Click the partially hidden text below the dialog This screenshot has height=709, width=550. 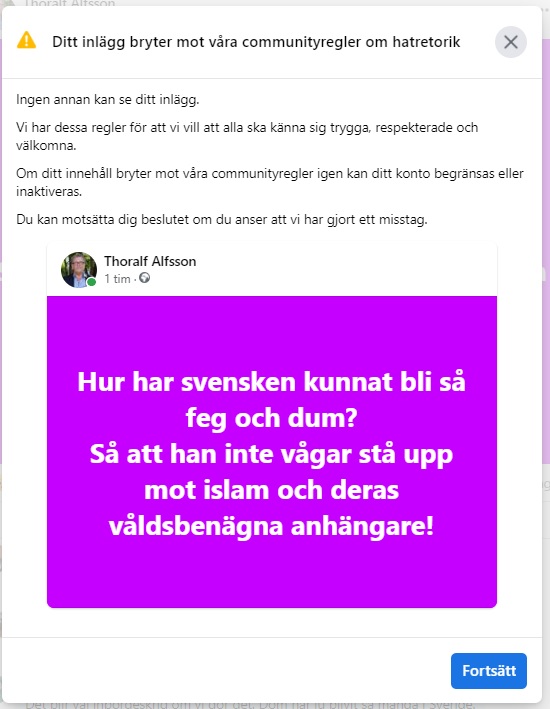(250, 704)
